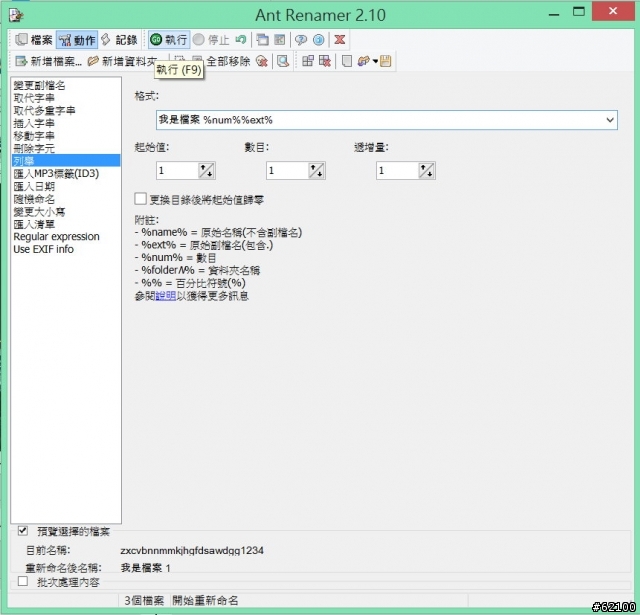This screenshot has width=640, height=615.
Task: Click the red X exit toolbar icon
Action: (x=340, y=40)
